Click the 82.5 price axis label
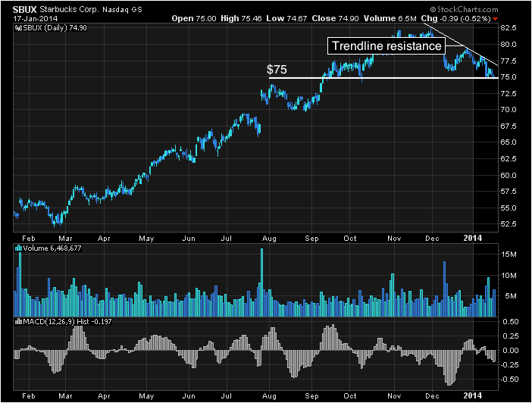Viewport: 532px width, 403px height. pos(509,28)
